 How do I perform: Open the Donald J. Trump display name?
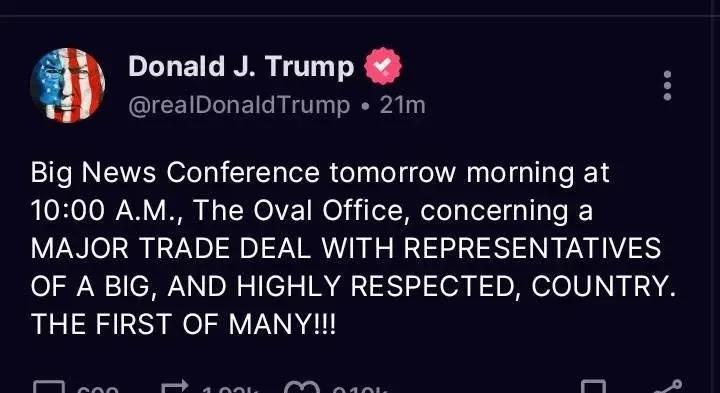(x=242, y=66)
